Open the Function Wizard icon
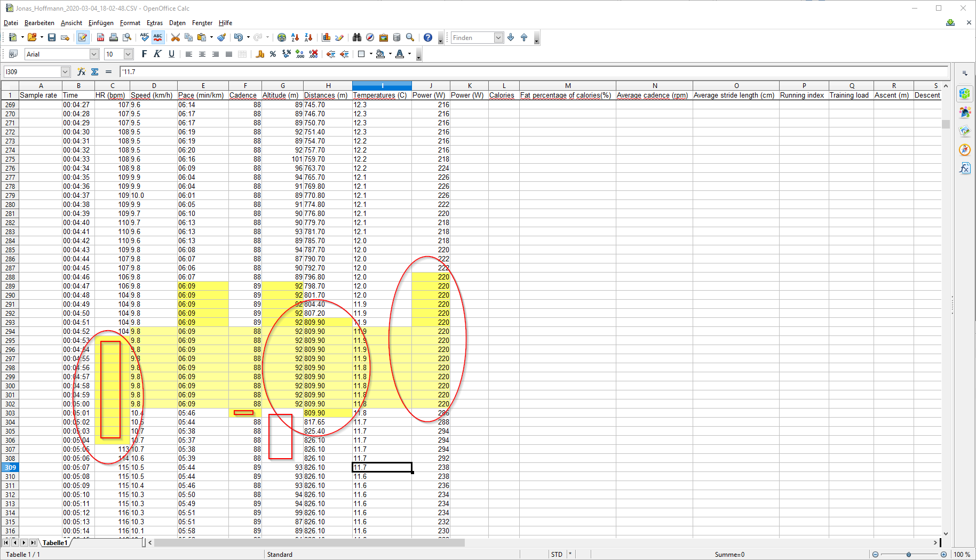 tap(81, 71)
